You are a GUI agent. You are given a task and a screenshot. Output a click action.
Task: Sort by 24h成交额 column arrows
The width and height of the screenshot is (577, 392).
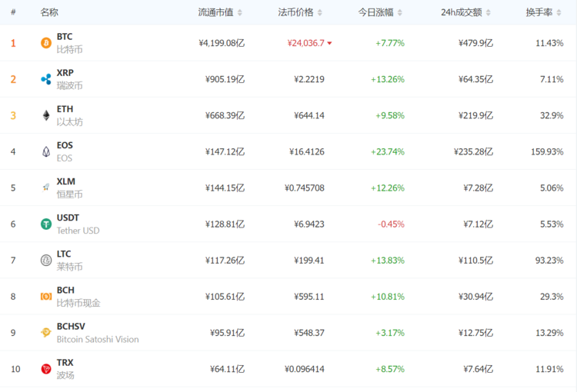[489, 13]
